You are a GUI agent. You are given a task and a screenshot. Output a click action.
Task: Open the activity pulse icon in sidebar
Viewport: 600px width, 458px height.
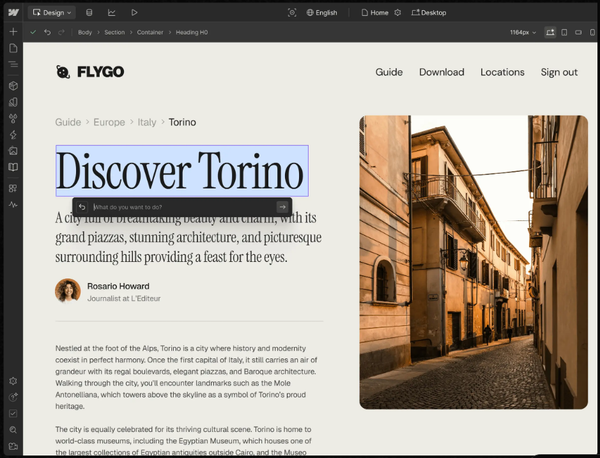13,205
